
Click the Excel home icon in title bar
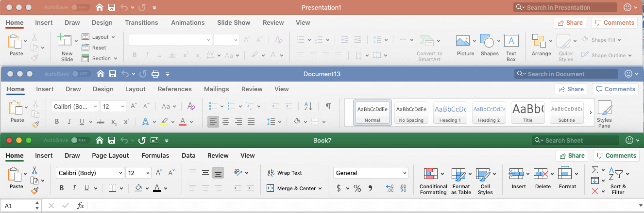[100, 140]
